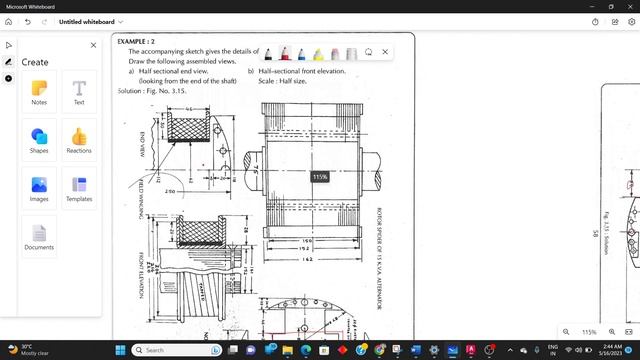Screen dimensions: 640x360
Task: Open Google Chrome from the taskbar
Action: 379,350
